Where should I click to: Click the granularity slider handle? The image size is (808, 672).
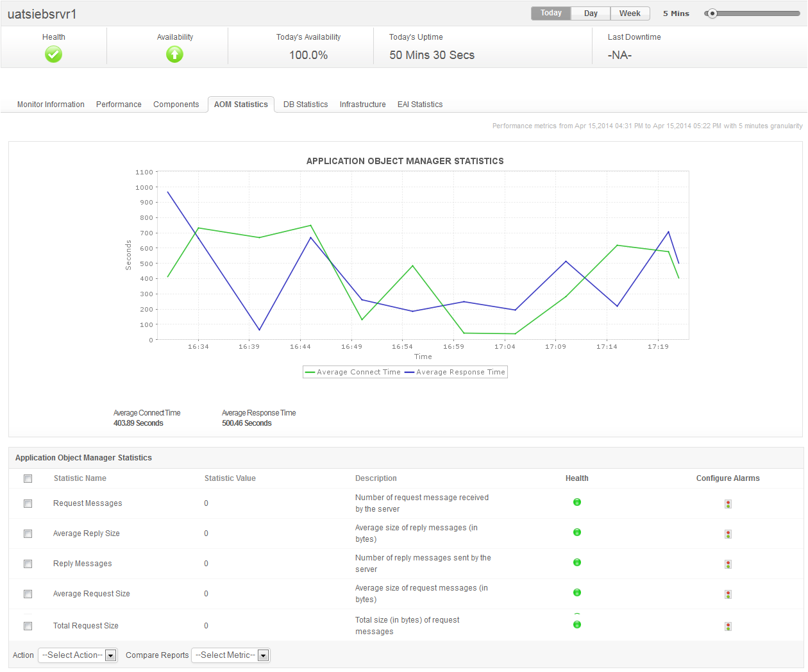click(712, 13)
